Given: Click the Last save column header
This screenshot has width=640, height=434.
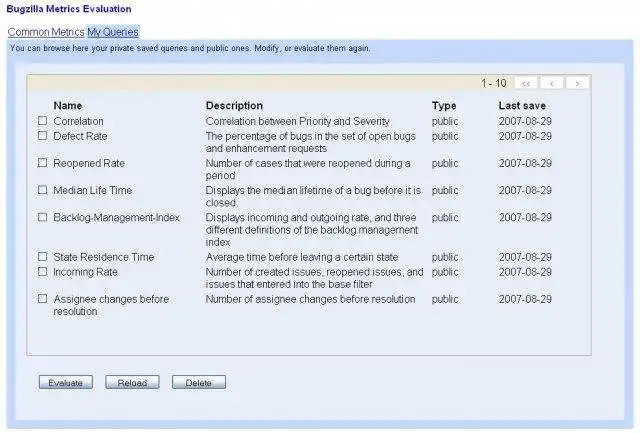Looking at the screenshot, I should (522, 105).
